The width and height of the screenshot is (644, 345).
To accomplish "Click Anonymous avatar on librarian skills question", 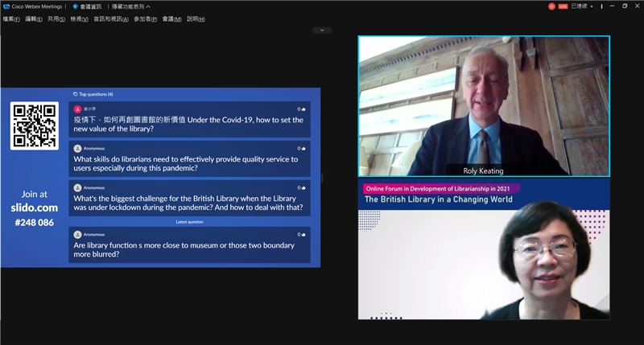I will (x=77, y=149).
